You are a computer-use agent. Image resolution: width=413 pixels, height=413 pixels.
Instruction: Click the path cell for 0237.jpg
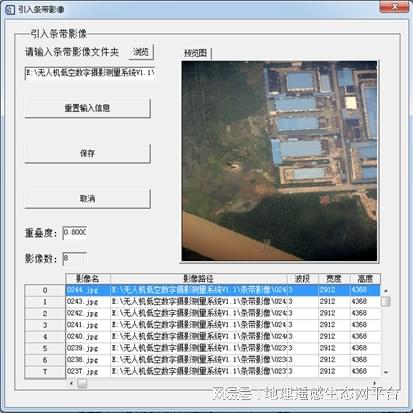point(199,371)
